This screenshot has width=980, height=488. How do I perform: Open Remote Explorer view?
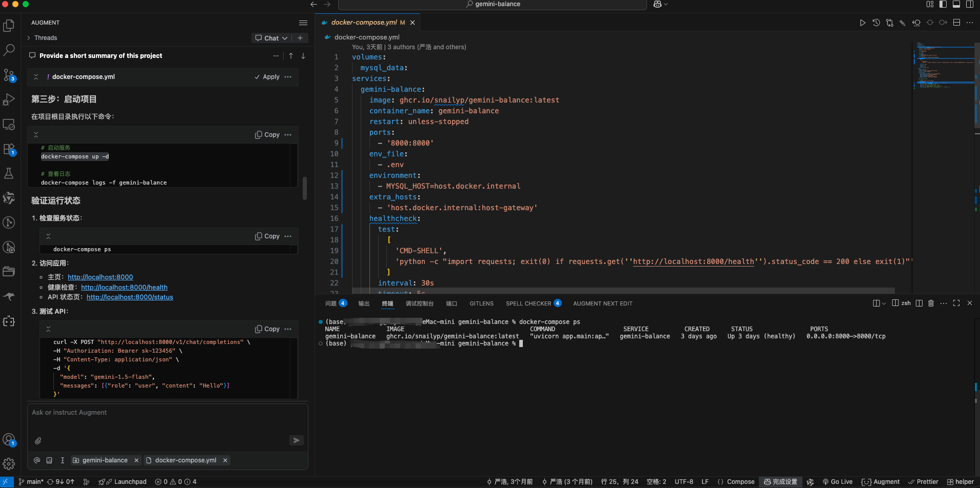click(9, 124)
